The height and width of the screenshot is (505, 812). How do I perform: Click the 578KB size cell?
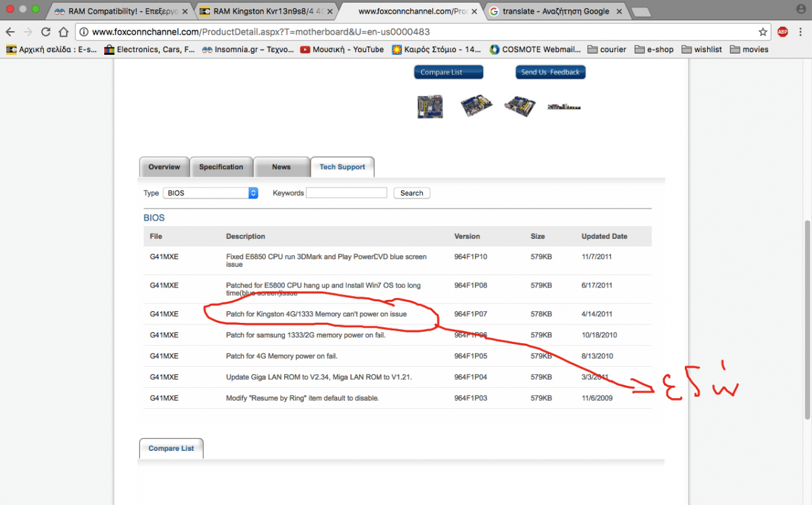541,314
